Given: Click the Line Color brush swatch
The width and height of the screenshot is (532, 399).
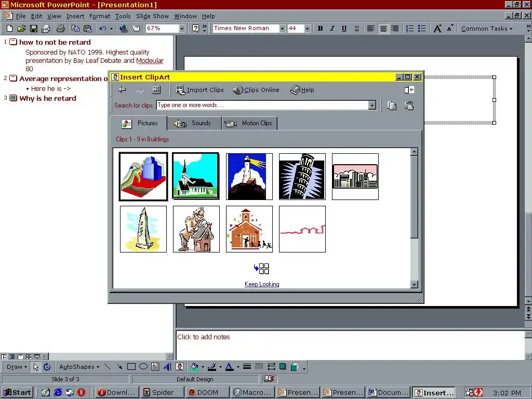Looking at the screenshot, I should [212, 367].
